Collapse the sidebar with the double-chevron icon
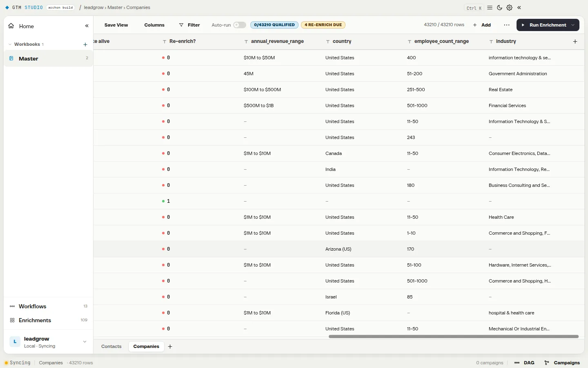The height and width of the screenshot is (368, 588). click(x=87, y=26)
